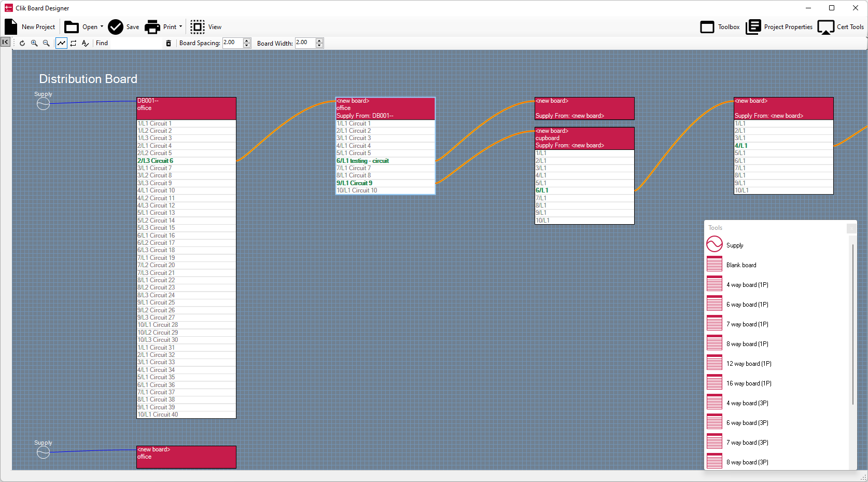Increase Board Spacing with up arrow
Image resolution: width=868 pixels, height=482 pixels.
247,40
